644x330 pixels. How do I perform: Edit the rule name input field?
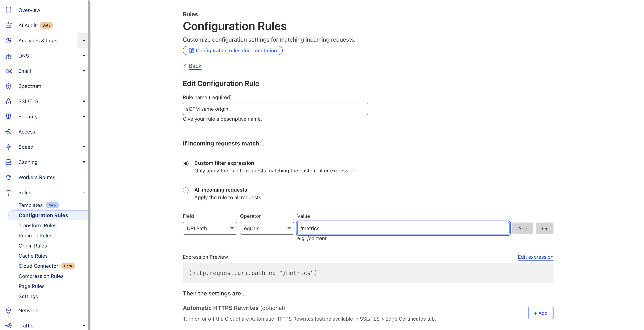tap(276, 109)
